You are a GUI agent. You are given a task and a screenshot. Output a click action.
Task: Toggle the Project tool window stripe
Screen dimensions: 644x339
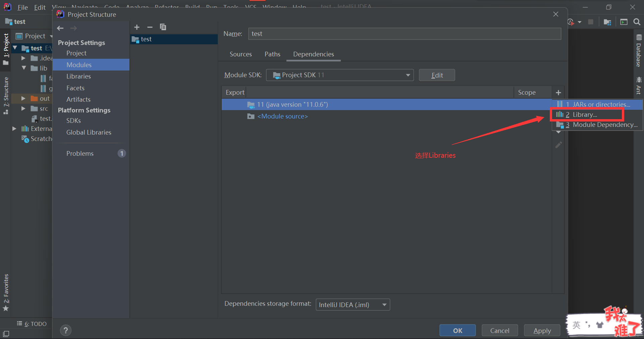tap(6, 49)
